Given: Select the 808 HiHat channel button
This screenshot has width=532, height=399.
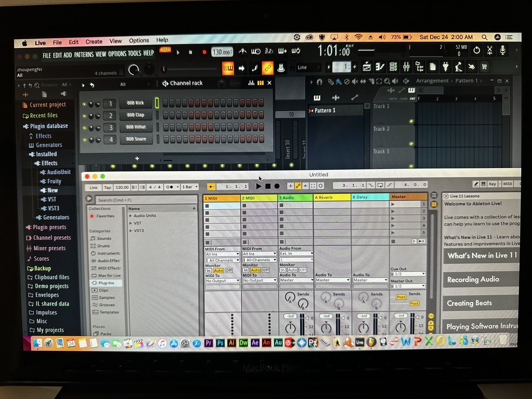Looking at the screenshot, I should click(x=136, y=127).
